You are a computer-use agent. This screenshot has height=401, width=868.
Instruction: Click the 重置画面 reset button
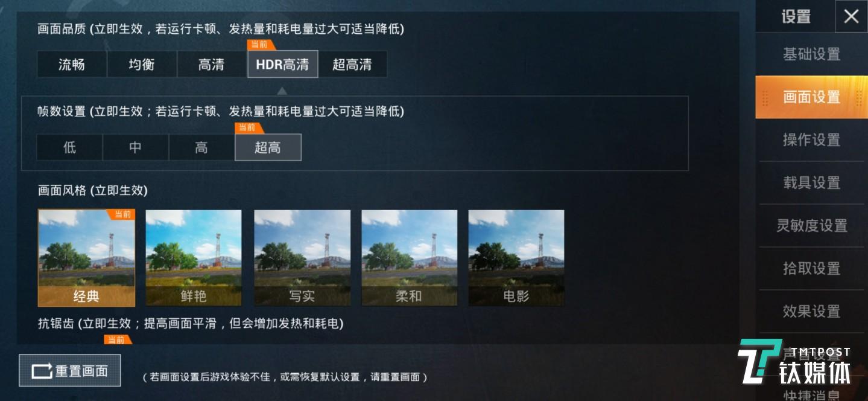pos(70,370)
